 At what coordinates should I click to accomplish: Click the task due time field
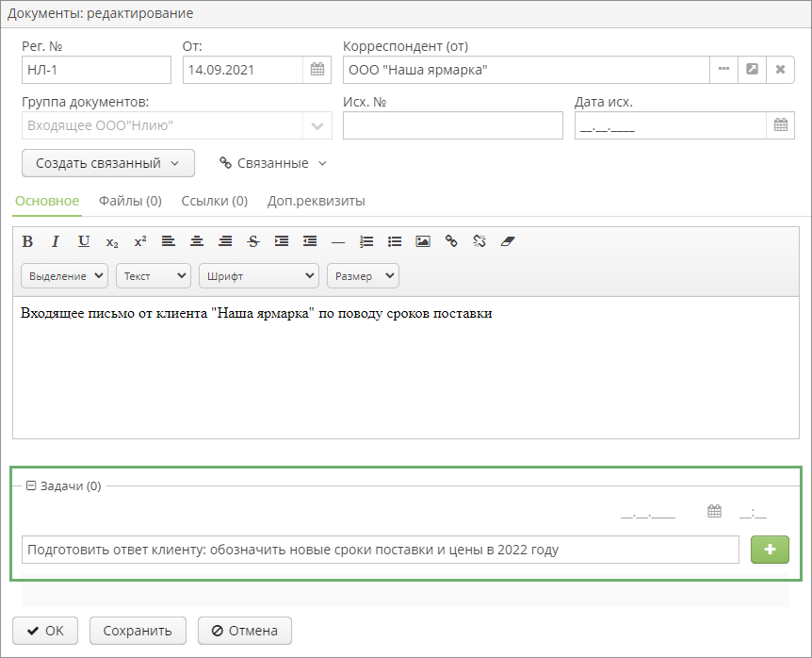[x=753, y=514]
